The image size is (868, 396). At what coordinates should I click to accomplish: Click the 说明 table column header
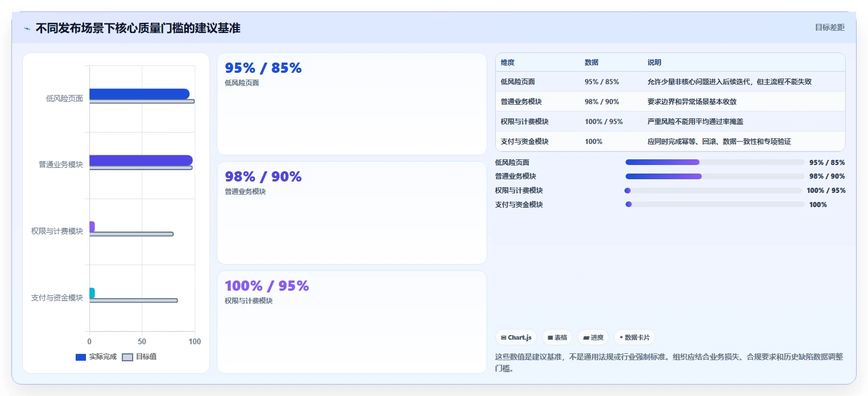[655, 63]
